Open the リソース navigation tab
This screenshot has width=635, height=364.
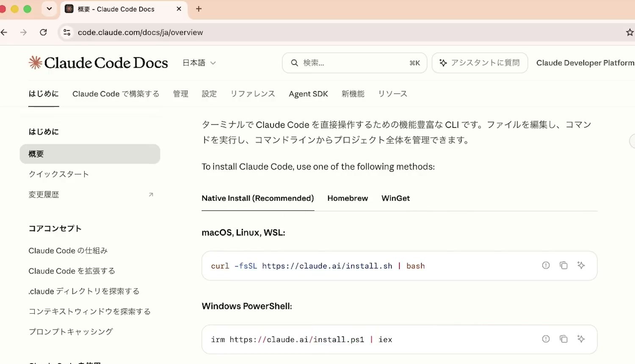point(393,94)
